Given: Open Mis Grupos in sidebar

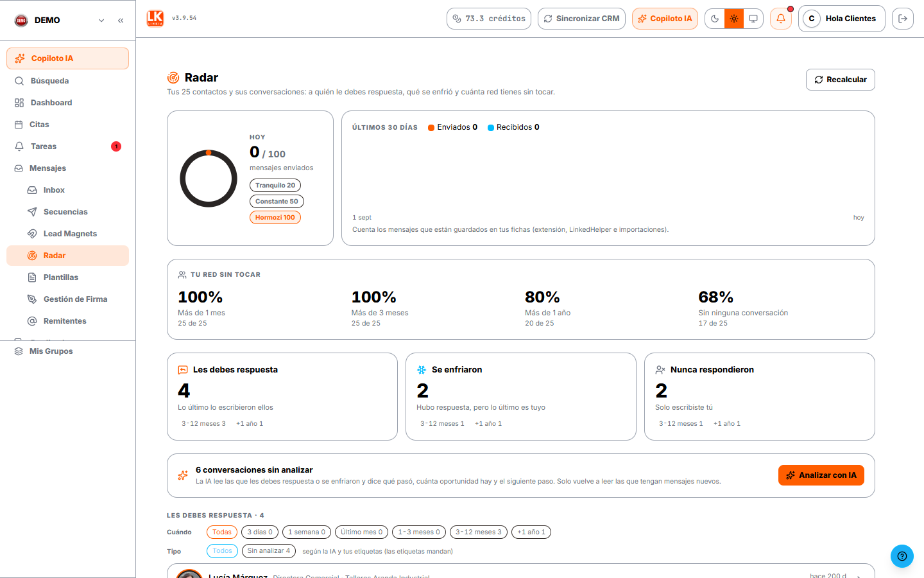Looking at the screenshot, I should [x=67, y=351].
